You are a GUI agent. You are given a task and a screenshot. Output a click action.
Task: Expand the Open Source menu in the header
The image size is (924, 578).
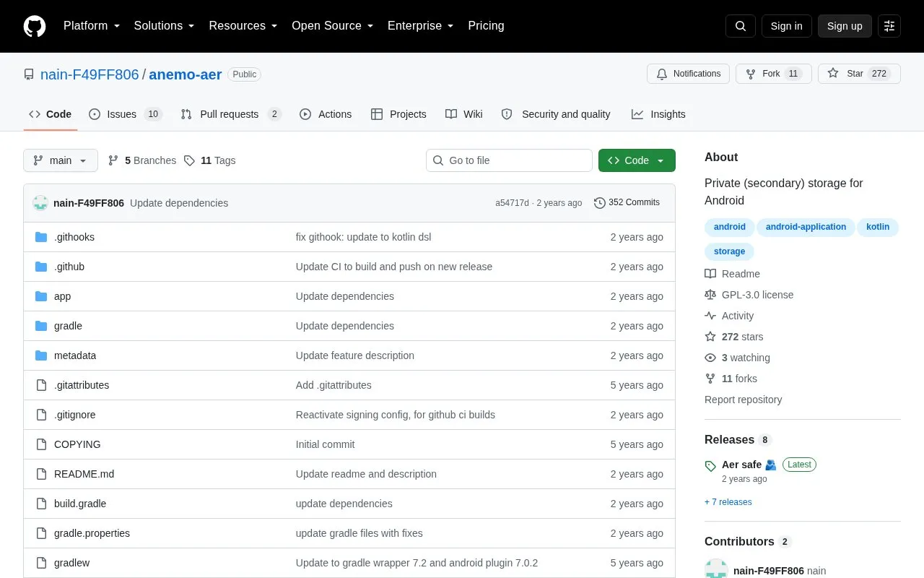[x=332, y=26]
